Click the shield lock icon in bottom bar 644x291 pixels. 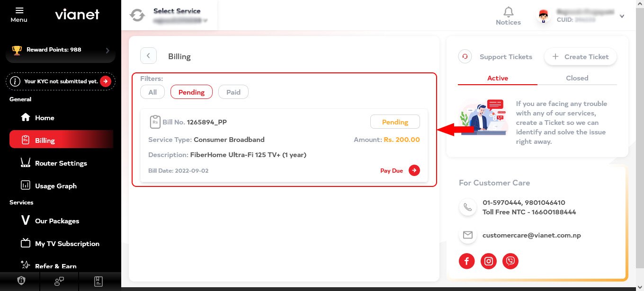21,281
